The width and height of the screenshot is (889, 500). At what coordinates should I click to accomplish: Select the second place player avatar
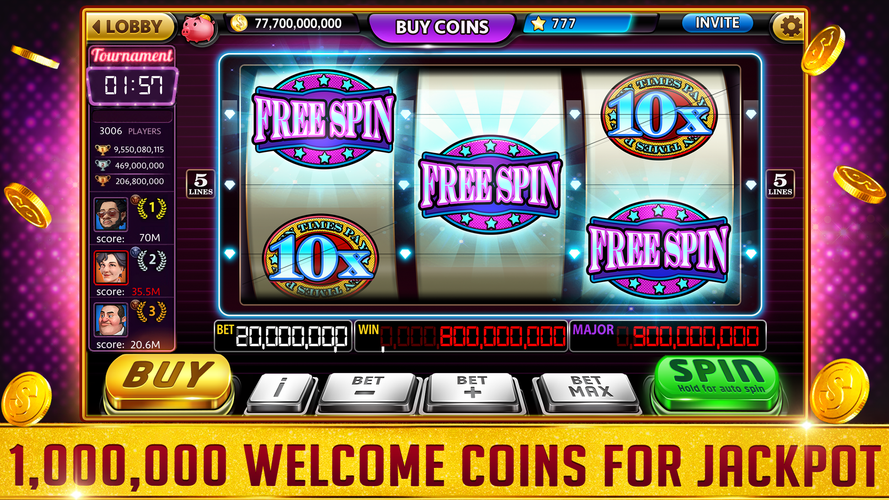tap(111, 267)
